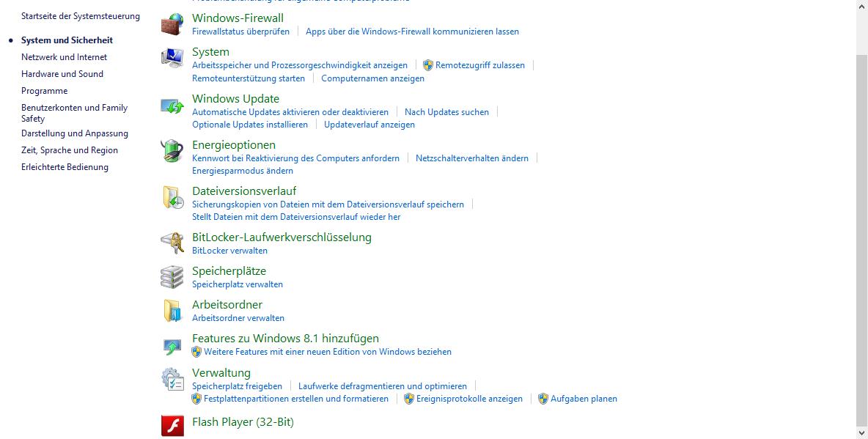Click the red Flash Player icon

point(172,426)
